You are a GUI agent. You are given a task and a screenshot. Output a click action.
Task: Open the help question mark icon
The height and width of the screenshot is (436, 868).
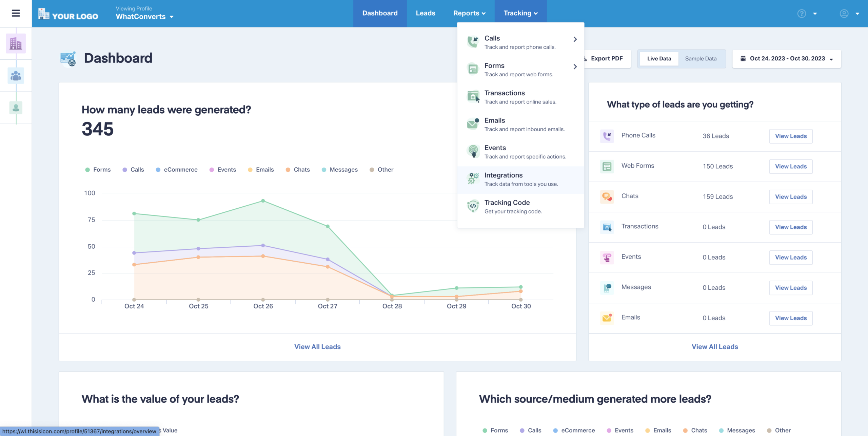tap(802, 14)
